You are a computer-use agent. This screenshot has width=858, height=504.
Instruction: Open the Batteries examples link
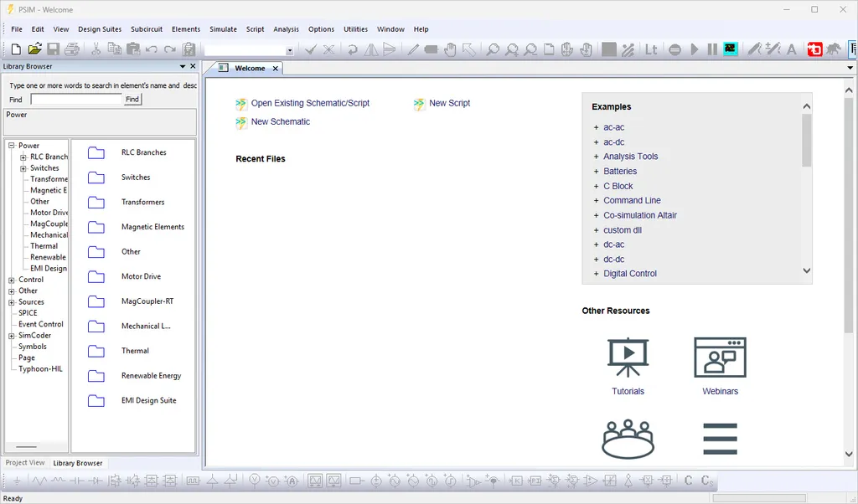620,171
